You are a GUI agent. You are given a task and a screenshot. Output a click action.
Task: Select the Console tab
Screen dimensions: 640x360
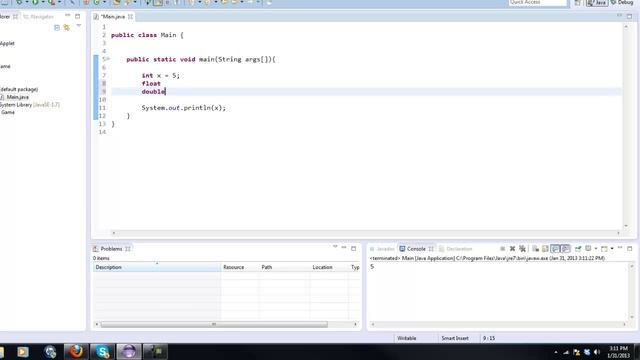pyautogui.click(x=416, y=249)
